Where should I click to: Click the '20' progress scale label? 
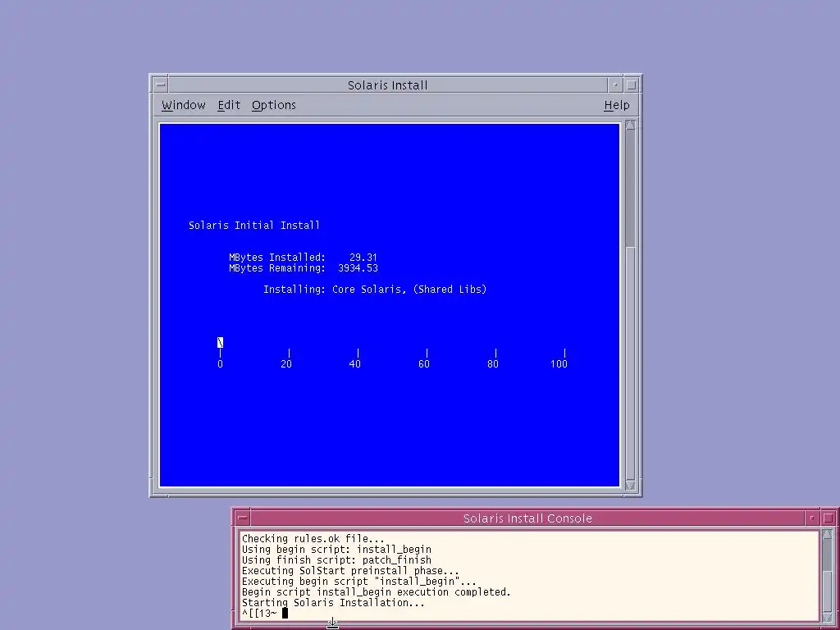click(x=286, y=363)
